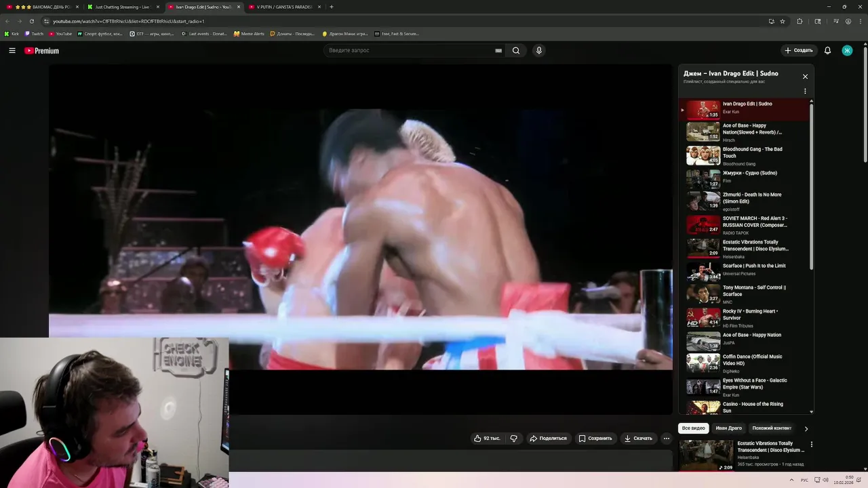Screen dimensions: 868x488
Task: View site information icon in address bar
Action: click(x=46, y=21)
